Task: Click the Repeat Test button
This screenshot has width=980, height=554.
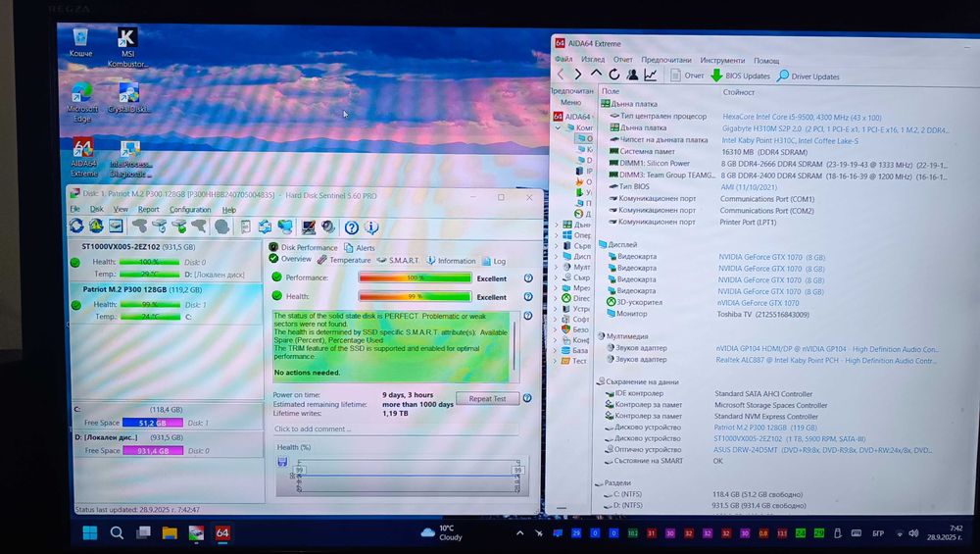Action: (487, 398)
